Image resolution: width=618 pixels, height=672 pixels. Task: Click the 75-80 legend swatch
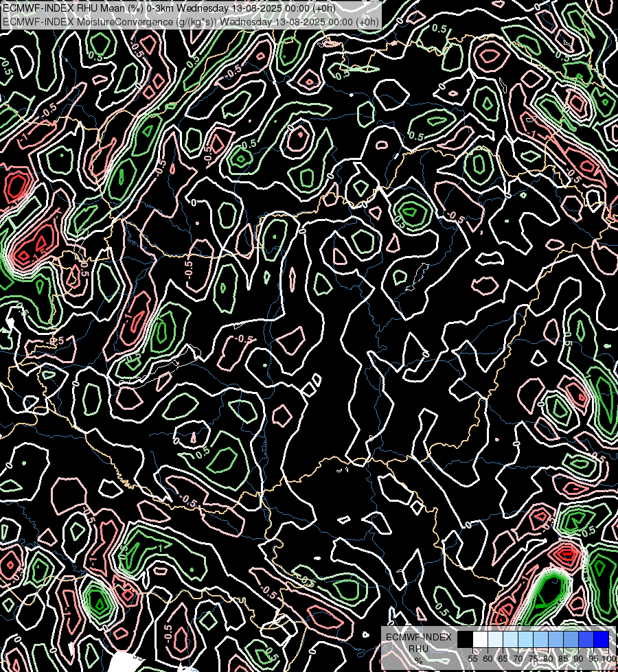point(541,640)
